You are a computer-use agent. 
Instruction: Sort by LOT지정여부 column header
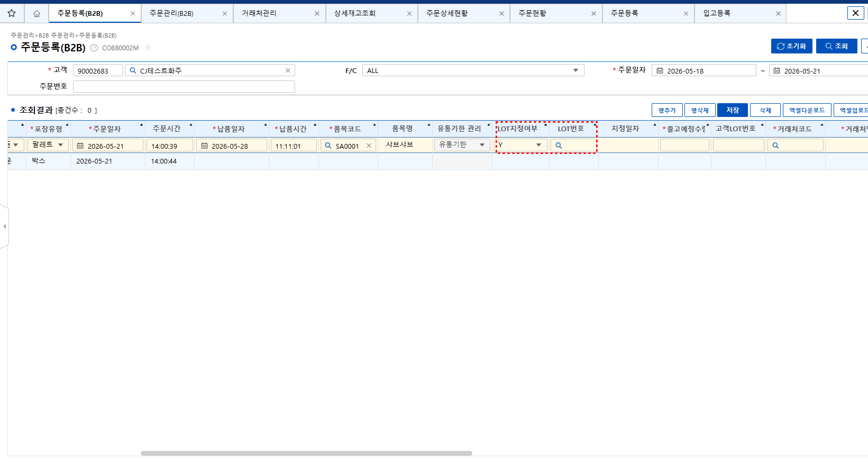point(520,129)
